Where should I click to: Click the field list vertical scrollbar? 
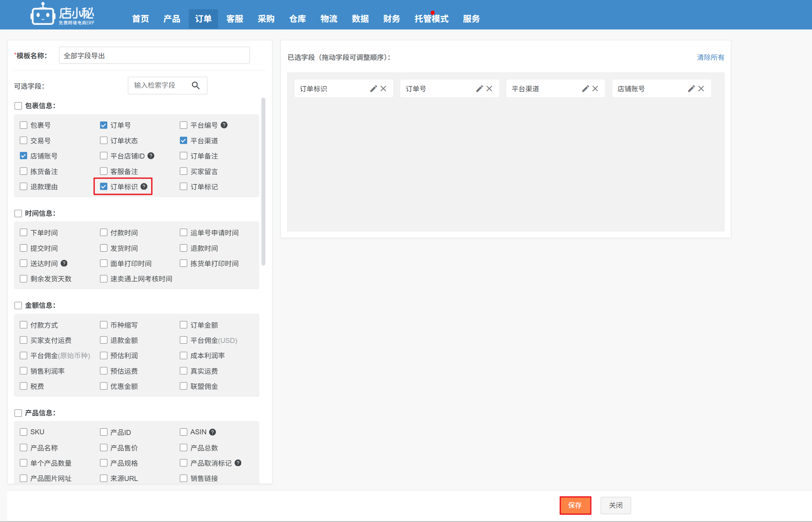pyautogui.click(x=263, y=181)
